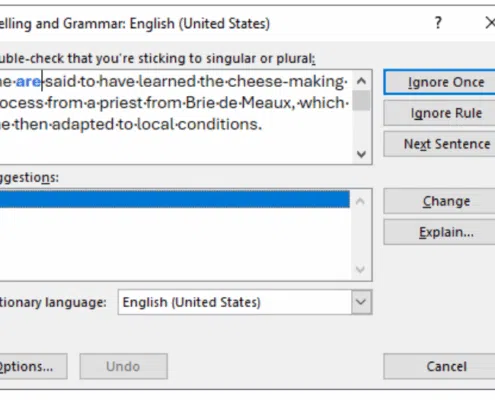Click the question mark help icon
This screenshot has width=495, height=400.
point(438,23)
